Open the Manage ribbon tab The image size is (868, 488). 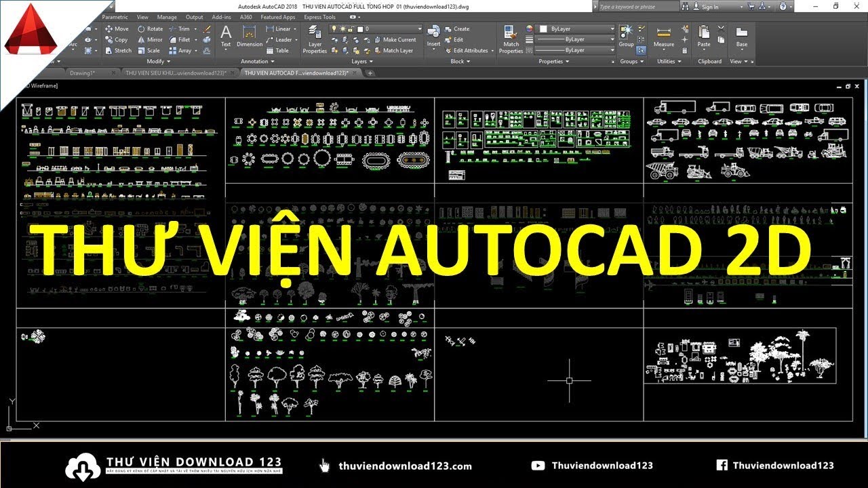(167, 17)
